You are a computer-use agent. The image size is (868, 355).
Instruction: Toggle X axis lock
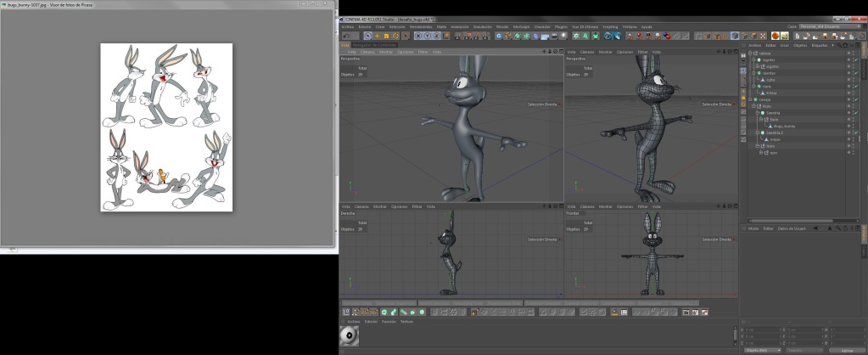(418, 36)
